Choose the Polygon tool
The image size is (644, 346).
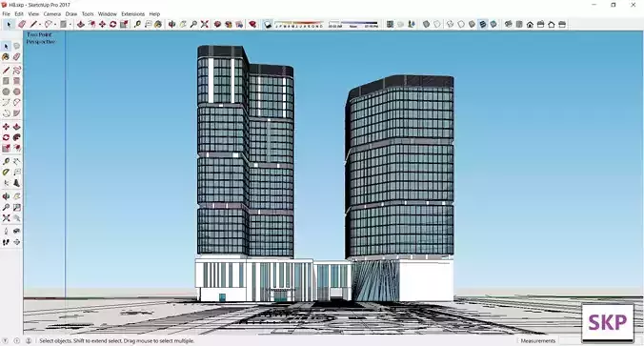click(16, 92)
